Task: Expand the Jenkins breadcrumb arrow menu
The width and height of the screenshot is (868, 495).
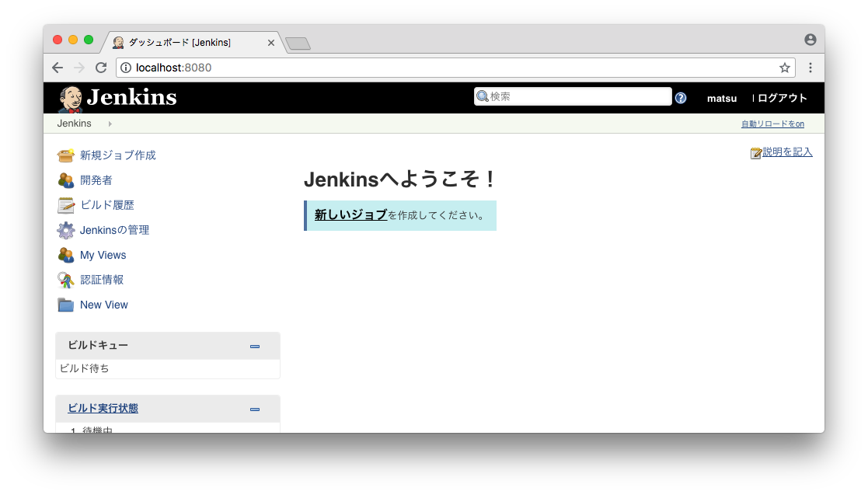Action: click(110, 124)
